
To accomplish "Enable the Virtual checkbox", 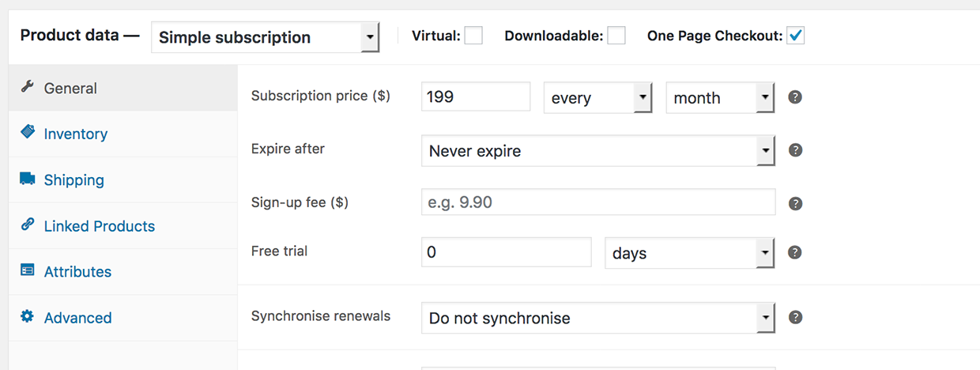I will pos(473,36).
